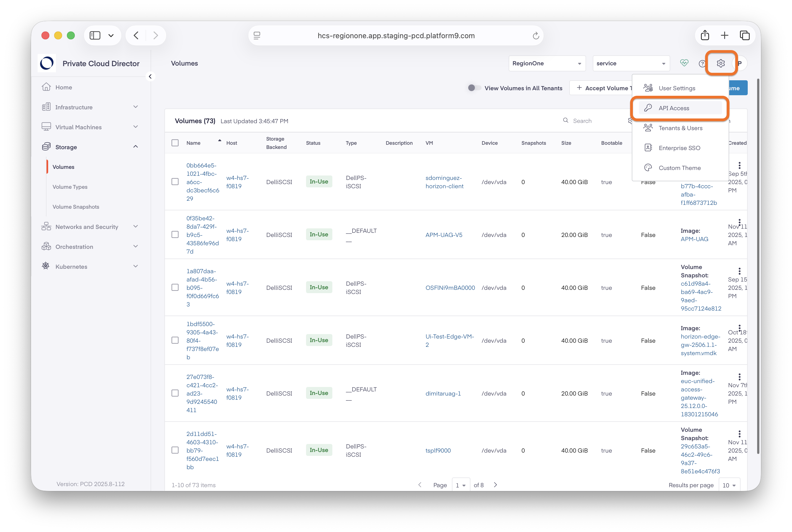Viewport: 792px width, 532px height.
Task: Check the select-all volumes checkbox
Action: [x=175, y=143]
